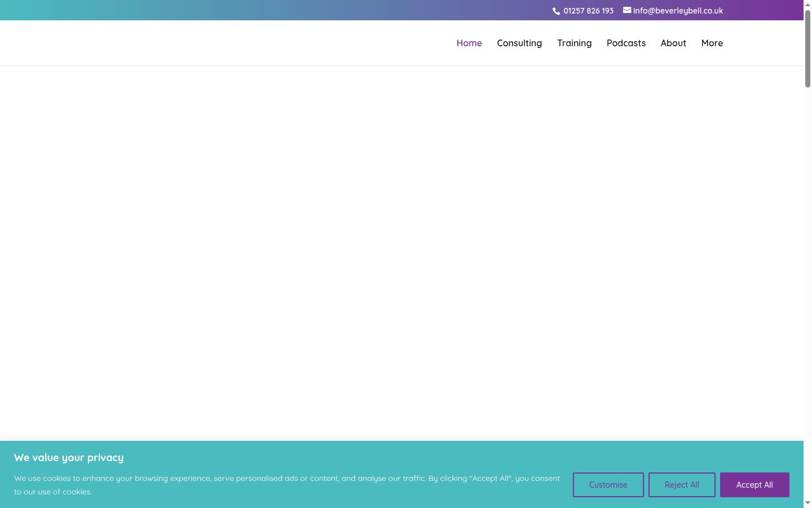This screenshot has height=508, width=812.
Task: Expand the More menu
Action: [x=712, y=43]
